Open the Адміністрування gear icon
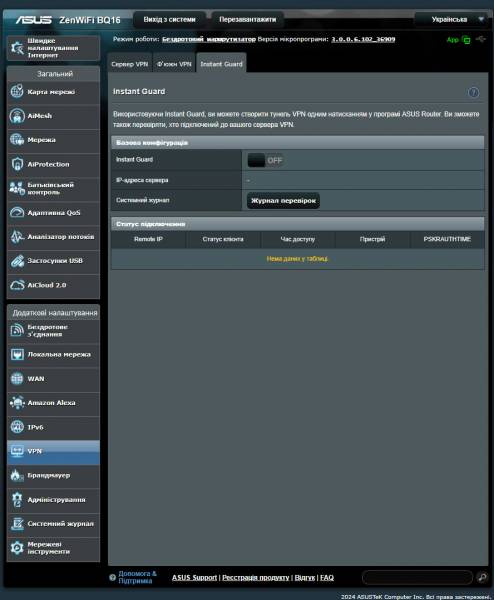 click(x=17, y=499)
